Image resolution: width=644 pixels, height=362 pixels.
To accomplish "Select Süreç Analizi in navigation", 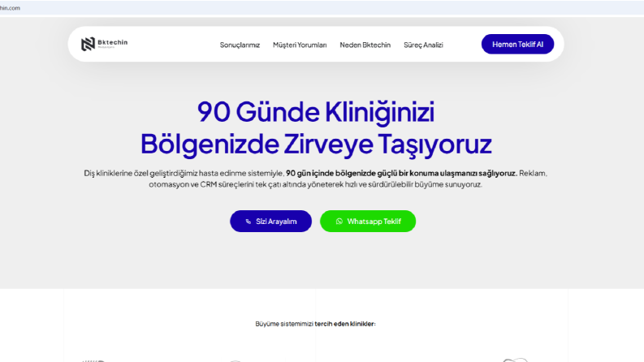I will click(x=423, y=45).
